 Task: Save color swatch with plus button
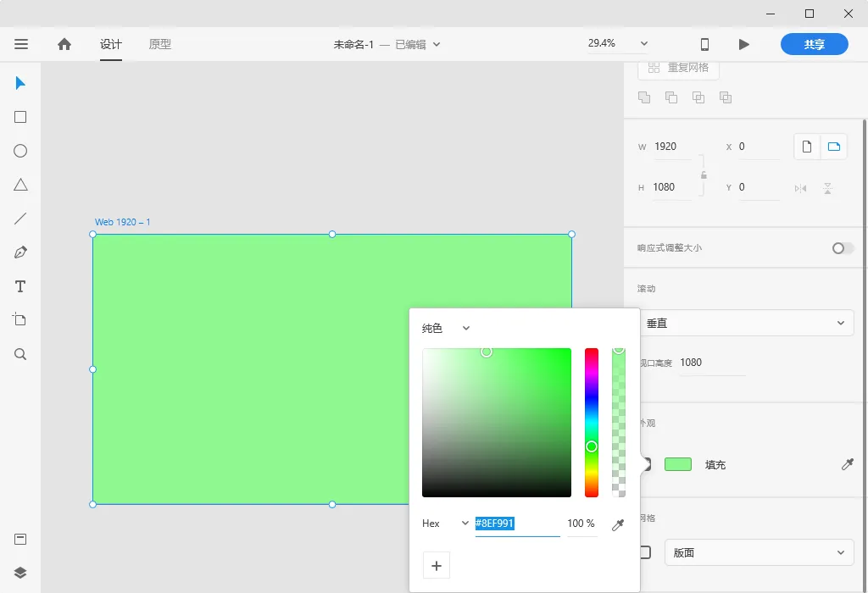tap(437, 565)
